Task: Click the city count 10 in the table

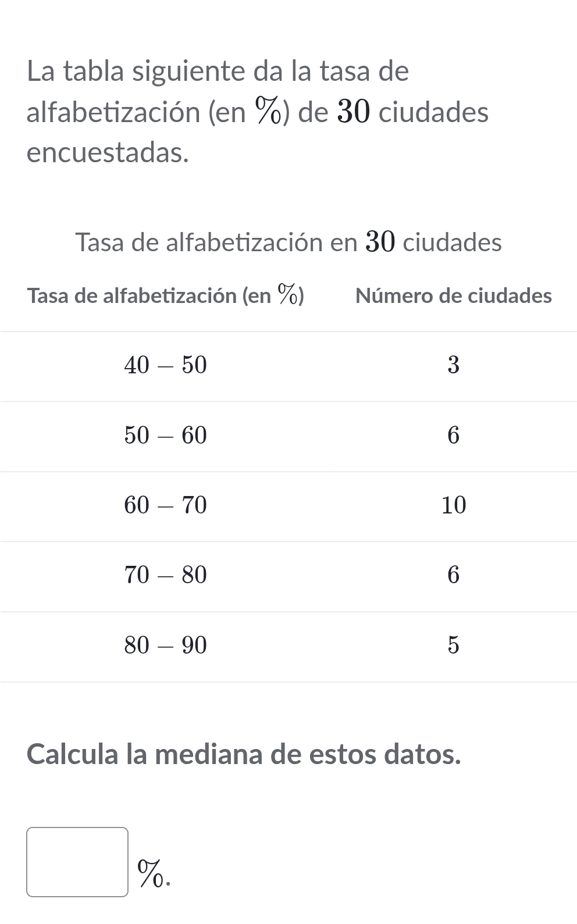Action: click(x=454, y=505)
